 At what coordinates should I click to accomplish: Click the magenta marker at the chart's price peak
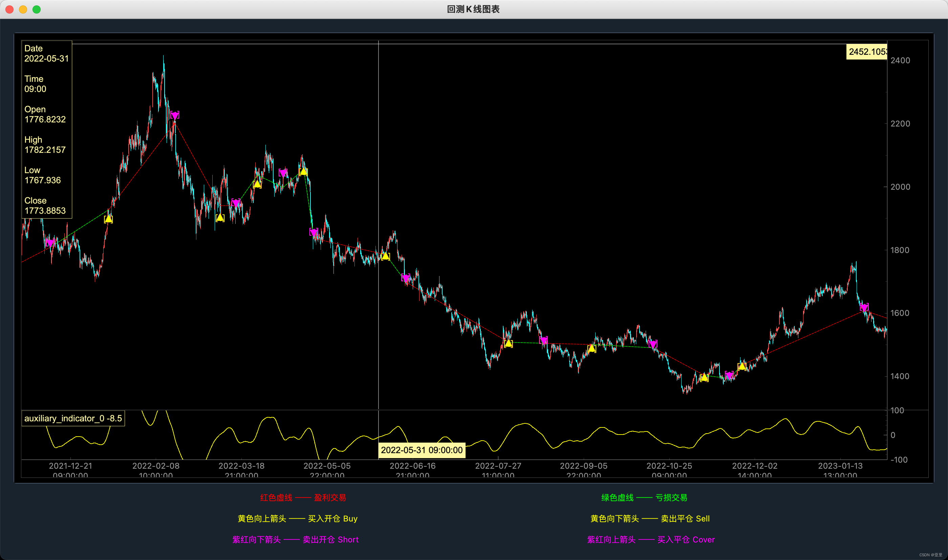point(174,115)
